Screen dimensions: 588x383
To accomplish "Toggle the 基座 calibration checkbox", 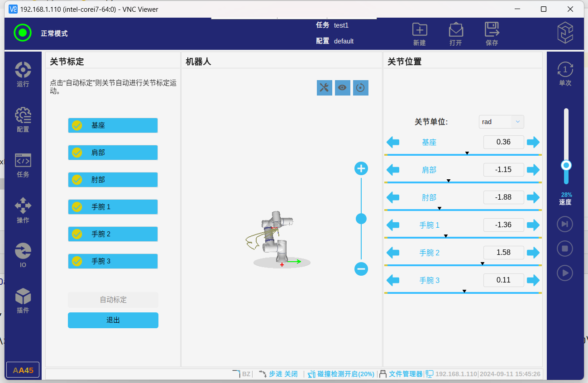I will (77, 125).
